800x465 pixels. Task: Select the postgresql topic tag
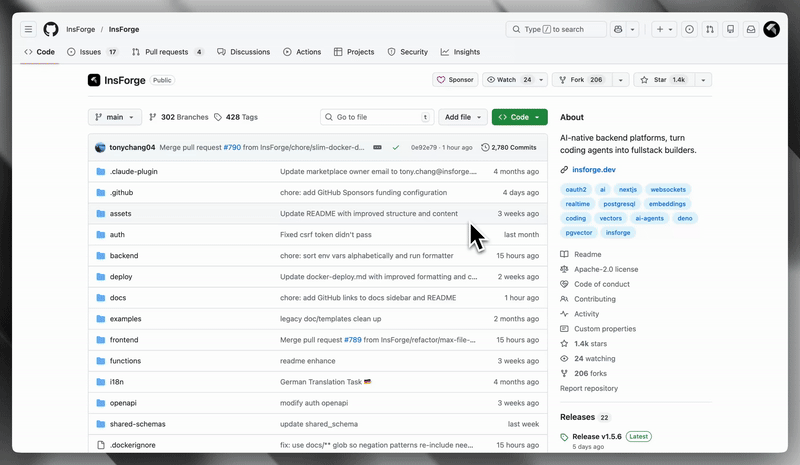tap(618, 203)
